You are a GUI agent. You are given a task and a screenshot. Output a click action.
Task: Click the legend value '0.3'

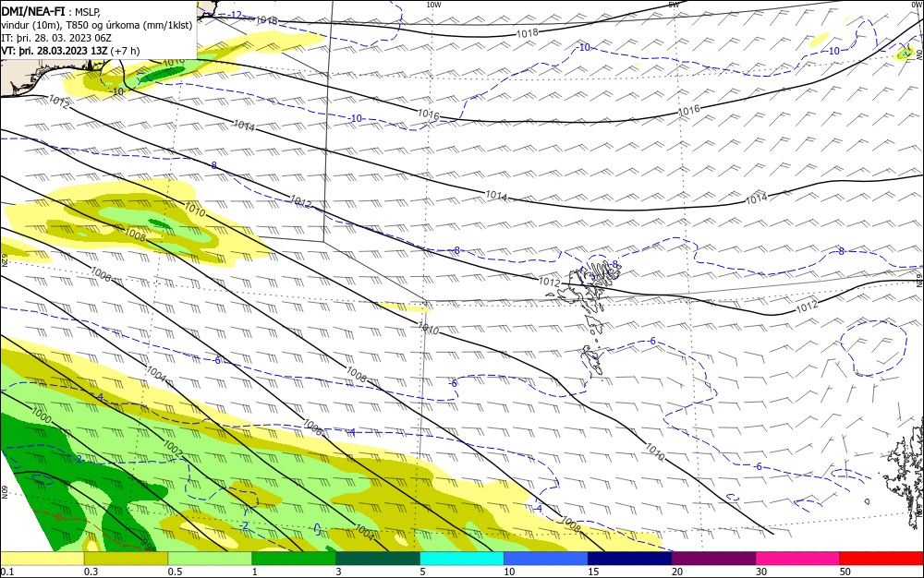(91, 572)
